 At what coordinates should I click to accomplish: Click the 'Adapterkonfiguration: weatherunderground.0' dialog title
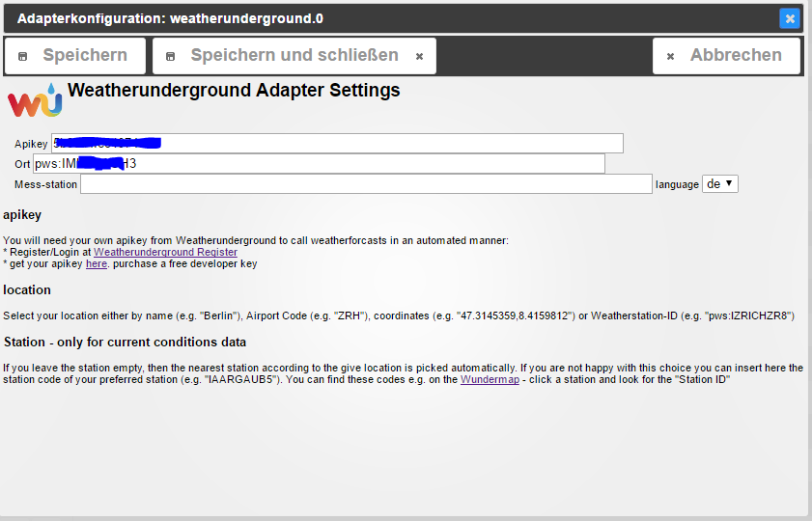[x=170, y=18]
